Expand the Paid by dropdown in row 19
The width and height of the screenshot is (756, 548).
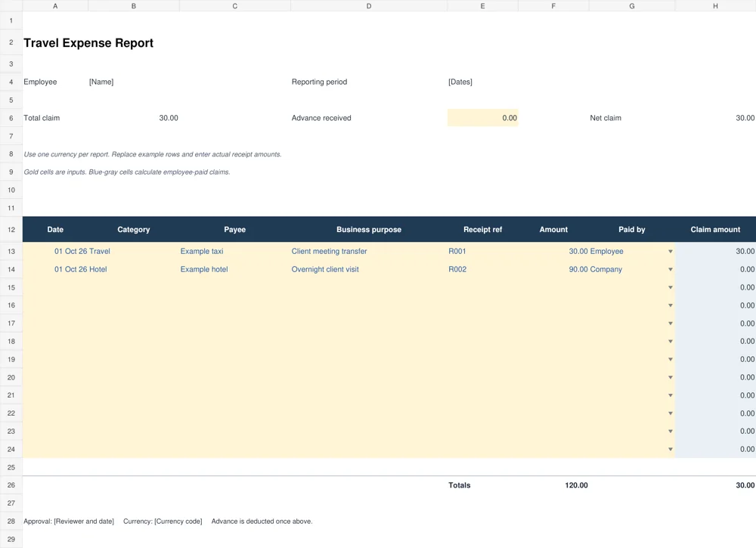670,360
